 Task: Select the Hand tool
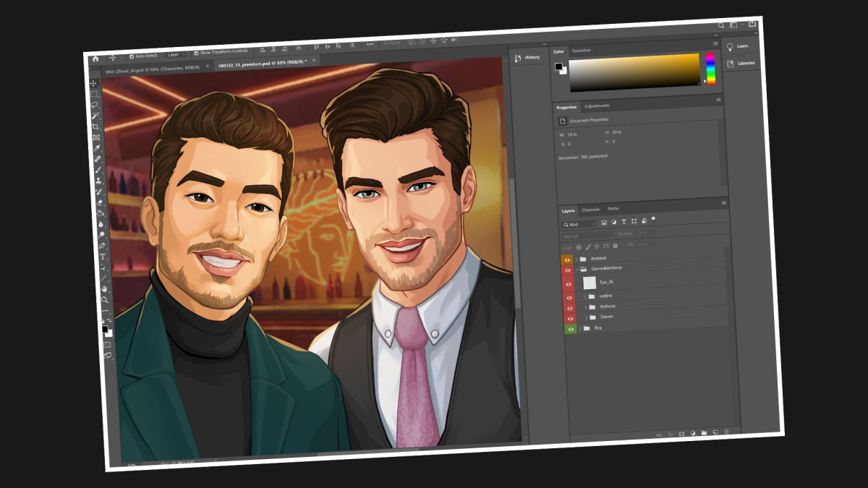[104, 289]
